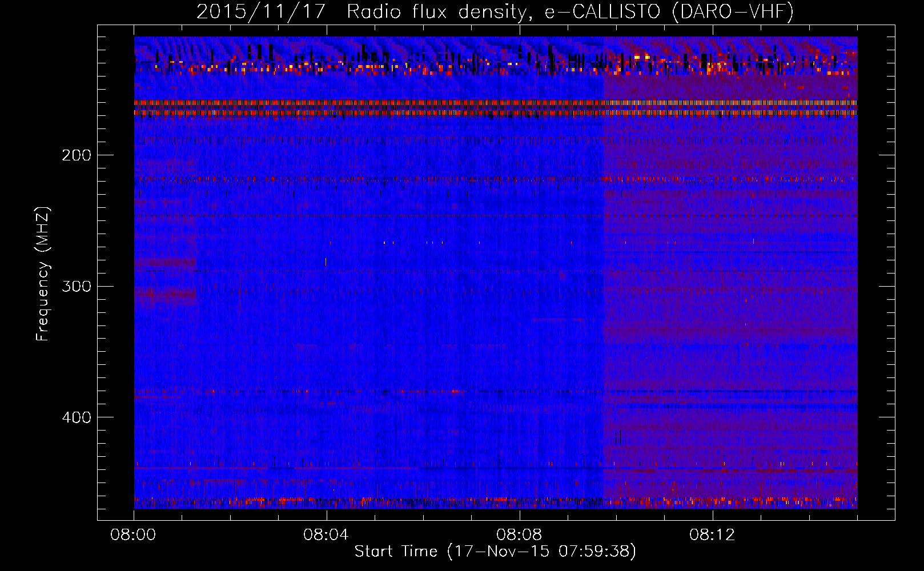Click the 400 frequency tick label
924x571 pixels.
click(x=77, y=417)
